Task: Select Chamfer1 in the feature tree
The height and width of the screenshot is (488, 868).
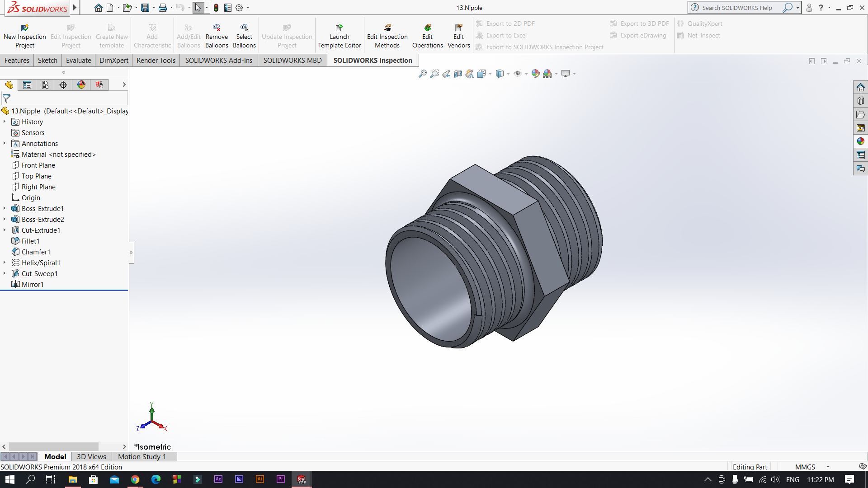Action: (x=36, y=252)
